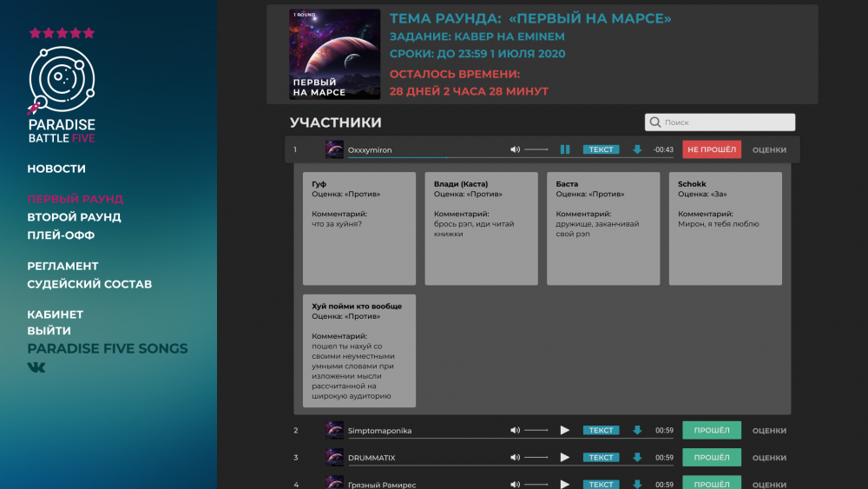Open judge card Влади (Каста)
This screenshot has height=489, width=868.
point(481,228)
